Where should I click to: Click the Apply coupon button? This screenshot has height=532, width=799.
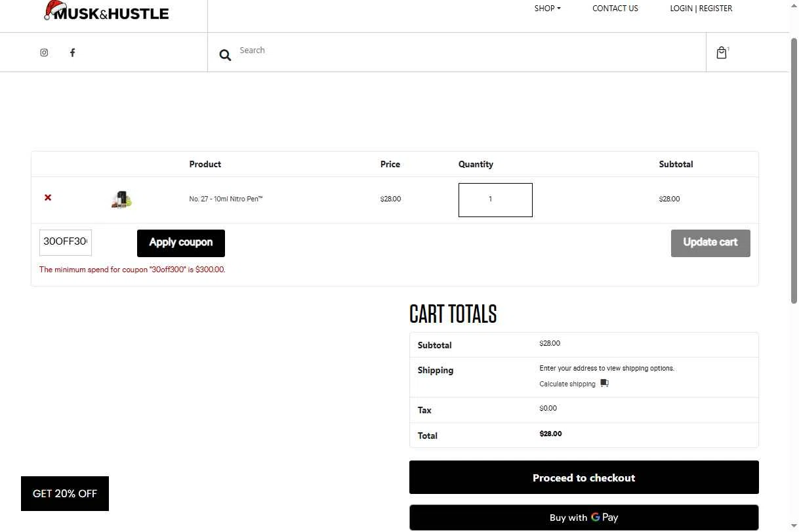tap(181, 243)
